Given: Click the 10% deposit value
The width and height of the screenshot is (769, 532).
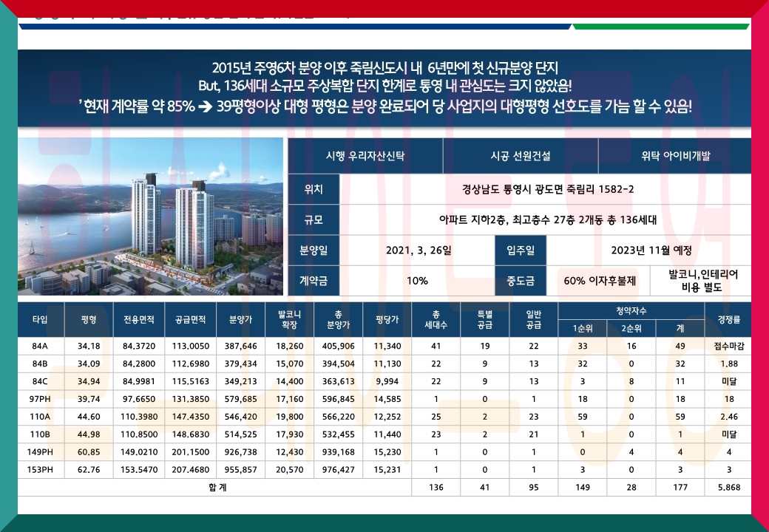Looking at the screenshot, I should tap(417, 281).
